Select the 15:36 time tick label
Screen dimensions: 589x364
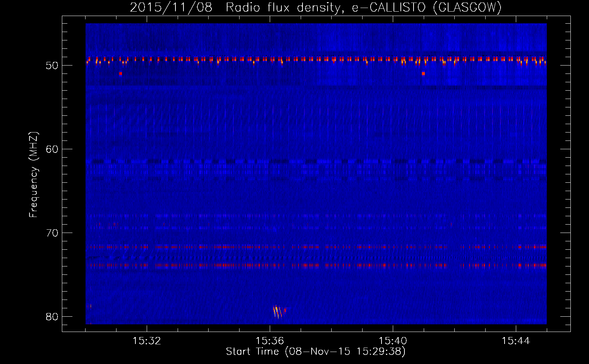270,341
